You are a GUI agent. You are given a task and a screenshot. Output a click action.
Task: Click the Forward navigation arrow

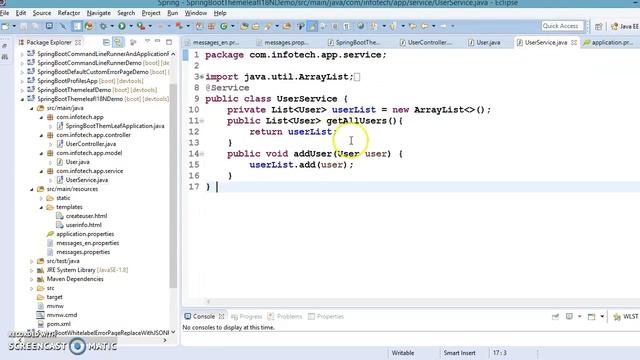[443, 26]
